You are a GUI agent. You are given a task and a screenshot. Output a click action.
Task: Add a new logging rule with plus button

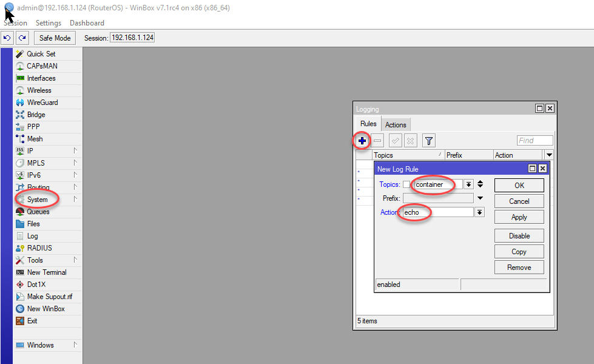pos(362,141)
